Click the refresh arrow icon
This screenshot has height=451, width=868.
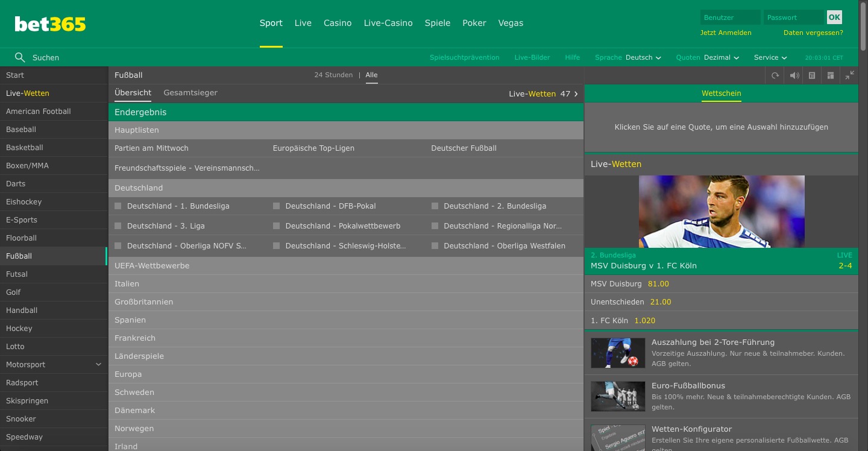pyautogui.click(x=775, y=75)
